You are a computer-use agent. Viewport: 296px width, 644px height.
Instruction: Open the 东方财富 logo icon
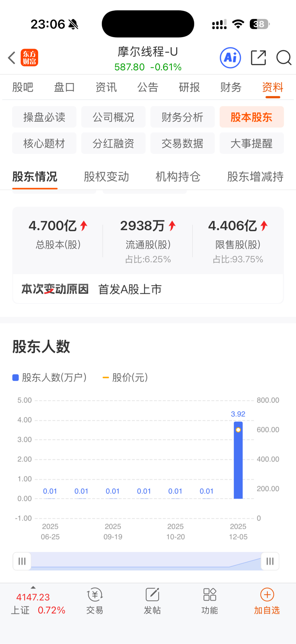coord(29,58)
